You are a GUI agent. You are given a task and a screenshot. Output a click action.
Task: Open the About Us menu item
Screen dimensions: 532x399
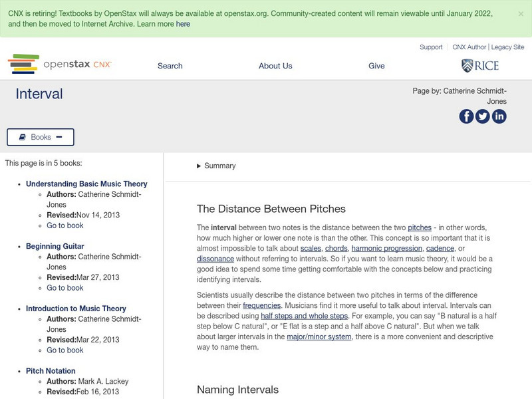[275, 66]
